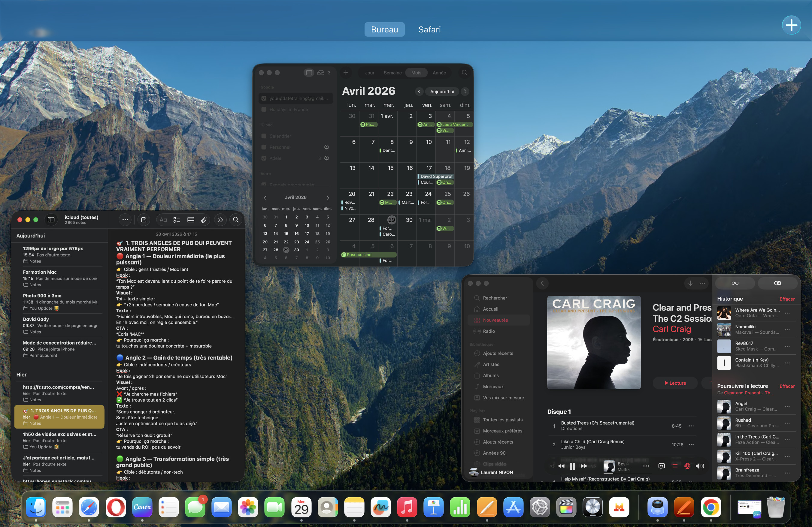The image size is (812, 527).
Task: Select the Safari desktop space
Action: (429, 29)
